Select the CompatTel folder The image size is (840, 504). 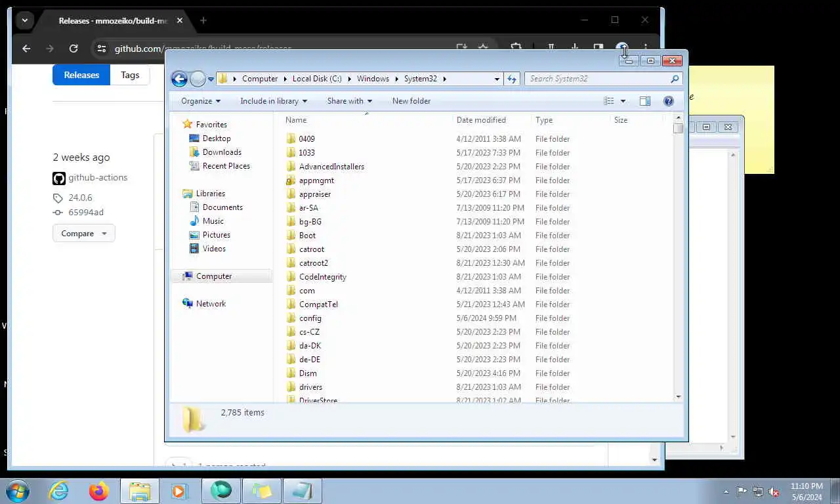coord(318,304)
